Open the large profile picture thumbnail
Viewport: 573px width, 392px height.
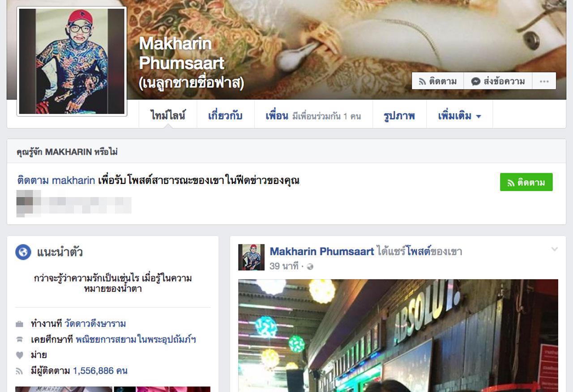pyautogui.click(x=72, y=61)
